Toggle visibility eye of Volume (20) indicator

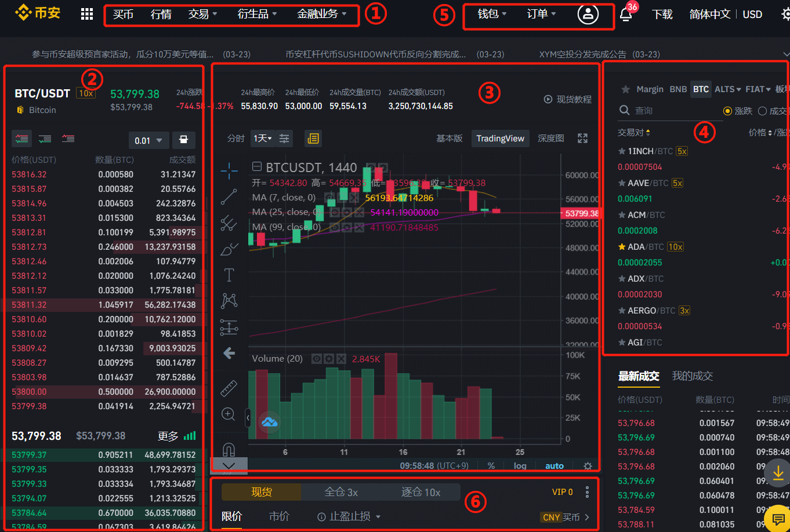(317, 359)
